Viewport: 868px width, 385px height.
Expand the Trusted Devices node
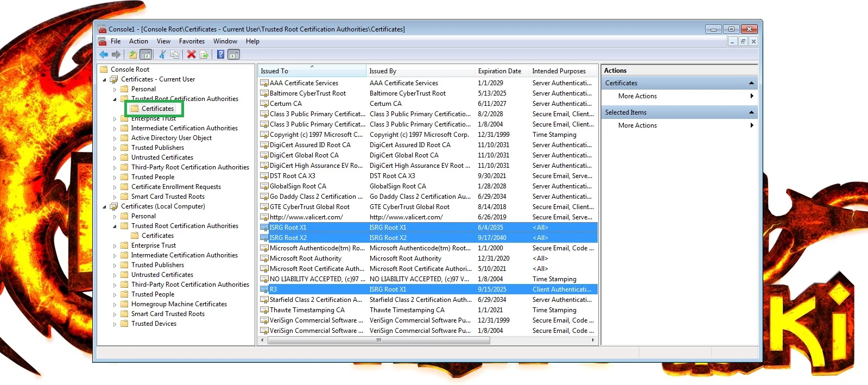[115, 324]
